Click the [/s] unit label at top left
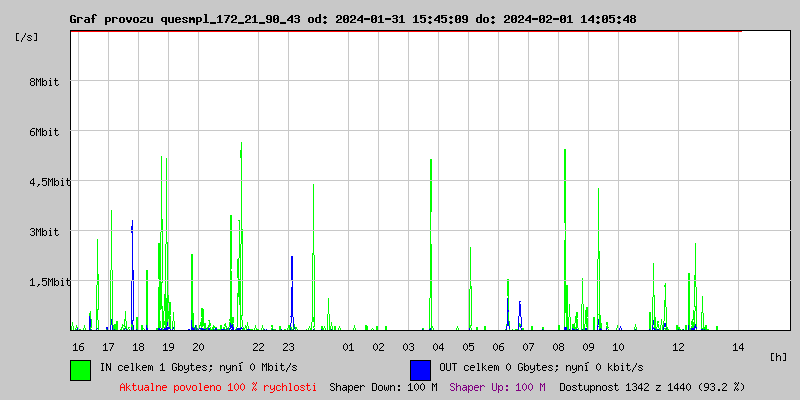The image size is (800, 400). pos(27,37)
